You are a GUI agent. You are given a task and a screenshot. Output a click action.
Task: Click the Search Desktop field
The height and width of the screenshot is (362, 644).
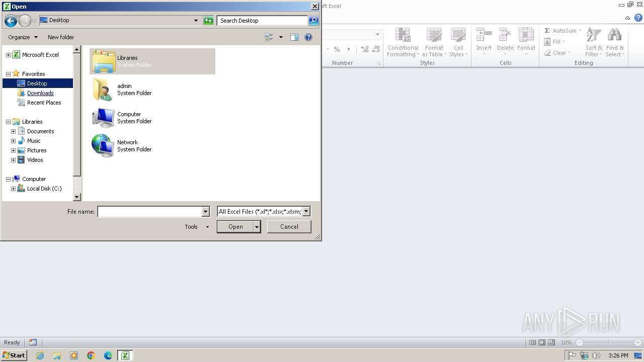click(263, 21)
